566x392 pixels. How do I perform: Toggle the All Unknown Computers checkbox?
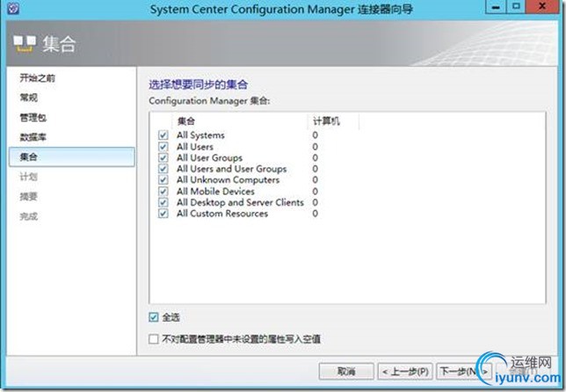(x=163, y=180)
